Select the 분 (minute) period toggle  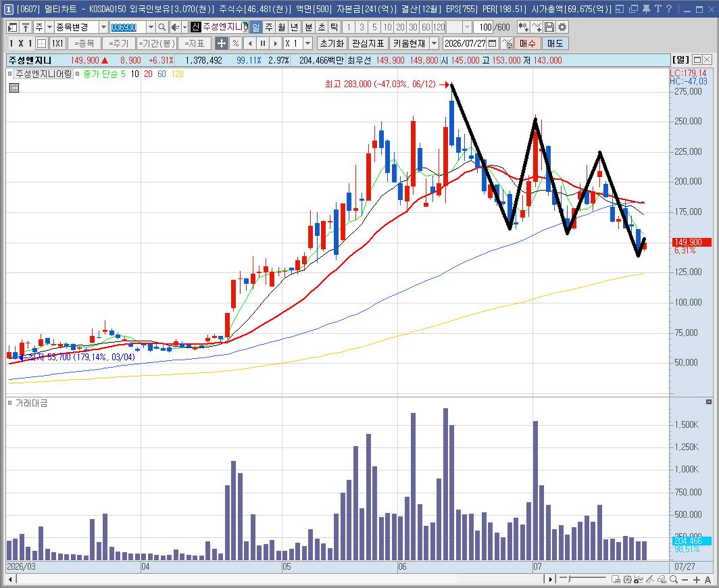[308, 28]
